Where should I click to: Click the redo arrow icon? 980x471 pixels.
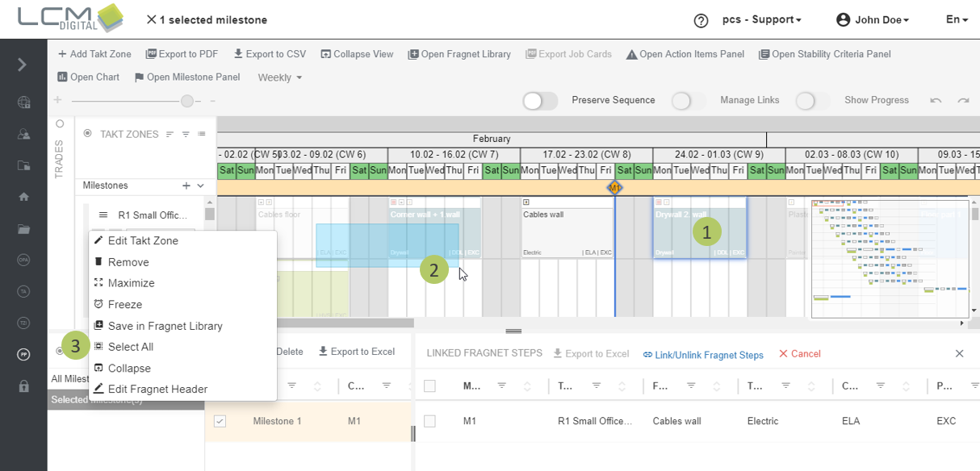tap(963, 101)
